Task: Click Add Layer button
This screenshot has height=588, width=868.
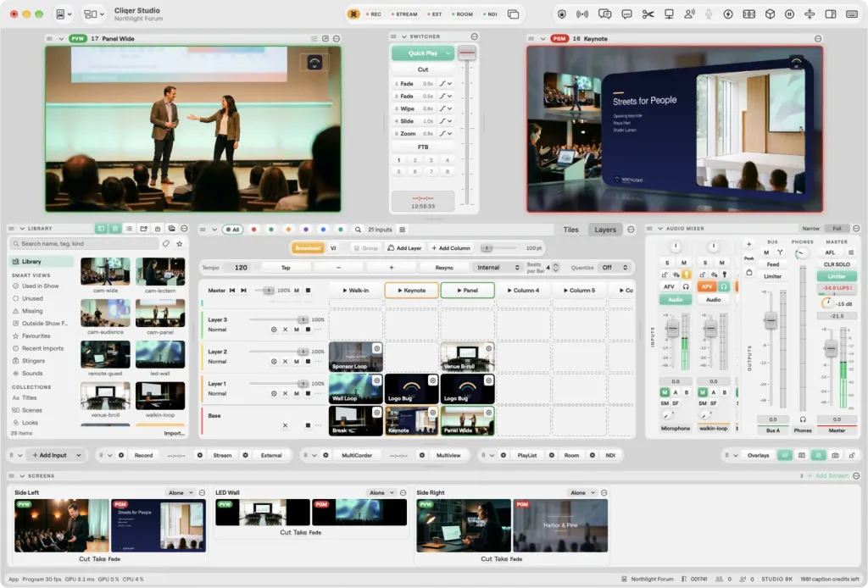Action: click(x=404, y=248)
